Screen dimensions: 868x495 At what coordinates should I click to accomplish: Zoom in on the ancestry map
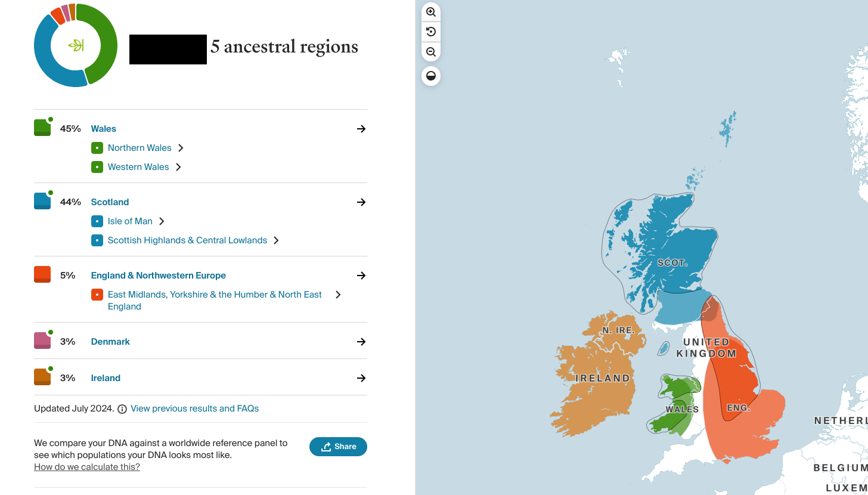point(431,12)
